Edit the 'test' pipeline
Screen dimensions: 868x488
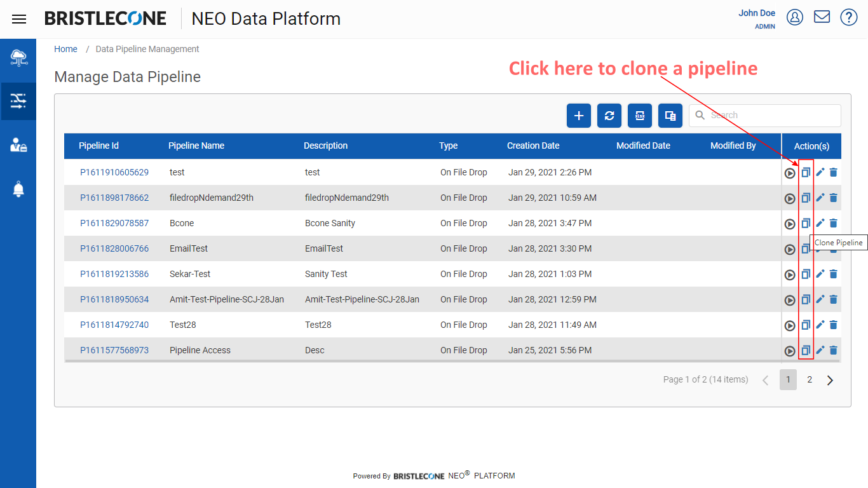click(820, 172)
